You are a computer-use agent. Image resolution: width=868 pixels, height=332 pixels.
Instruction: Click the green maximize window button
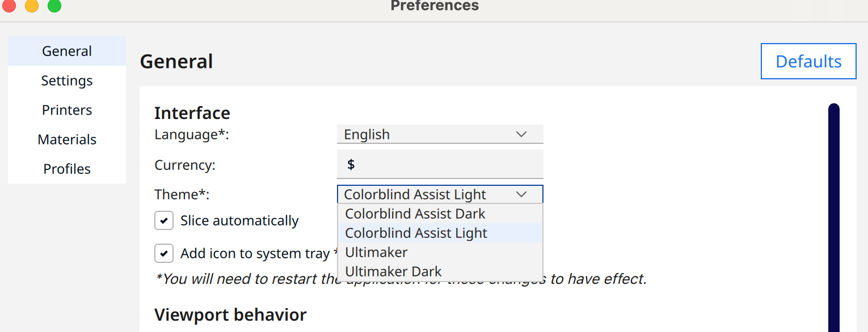54,6
